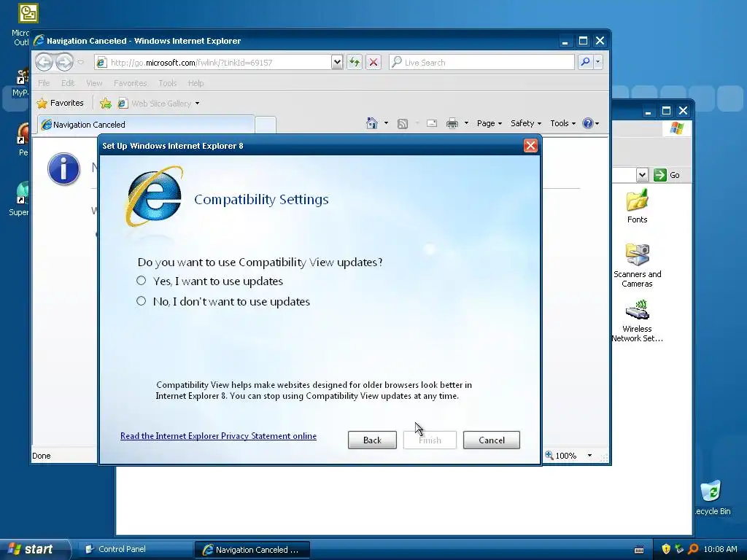Click the magnifier tray icon
Image resolution: width=747 pixels, height=560 pixels.
(693, 549)
